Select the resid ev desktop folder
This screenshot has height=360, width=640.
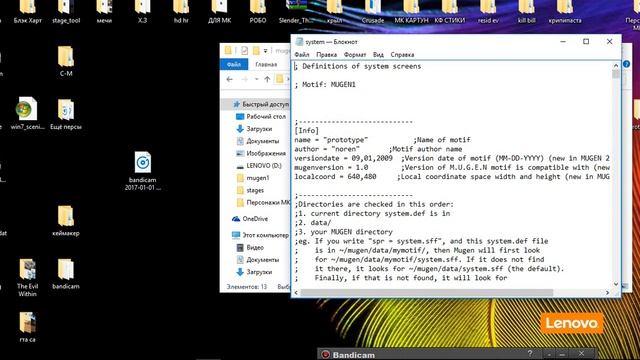pyautogui.click(x=488, y=11)
